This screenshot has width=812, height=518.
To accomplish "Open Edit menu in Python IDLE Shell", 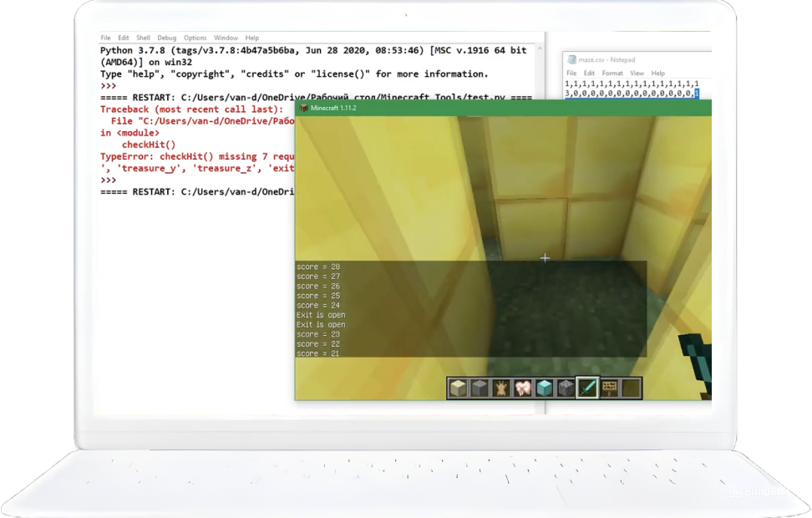I will (x=124, y=38).
